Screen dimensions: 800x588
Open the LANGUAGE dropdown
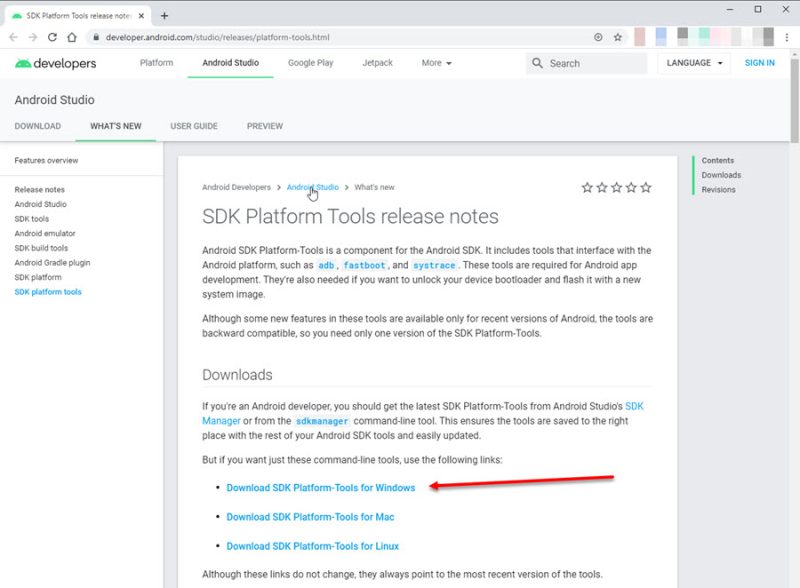[x=694, y=63]
